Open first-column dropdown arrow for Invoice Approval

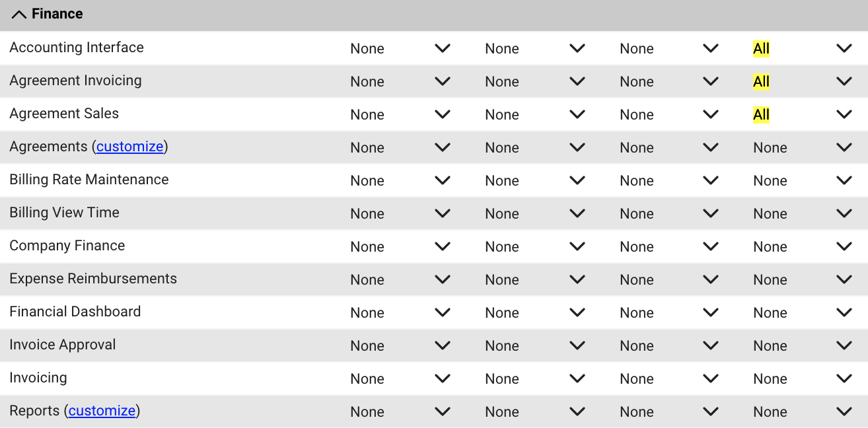pos(443,345)
